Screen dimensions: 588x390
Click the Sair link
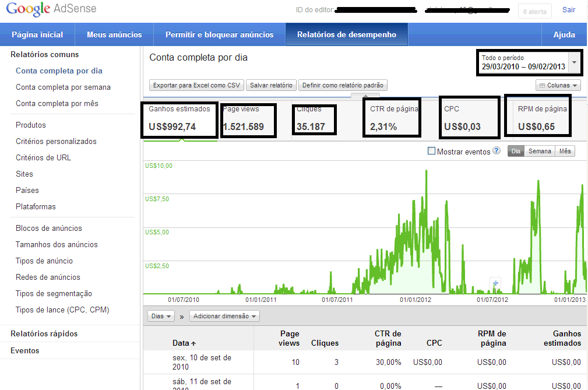569,10
